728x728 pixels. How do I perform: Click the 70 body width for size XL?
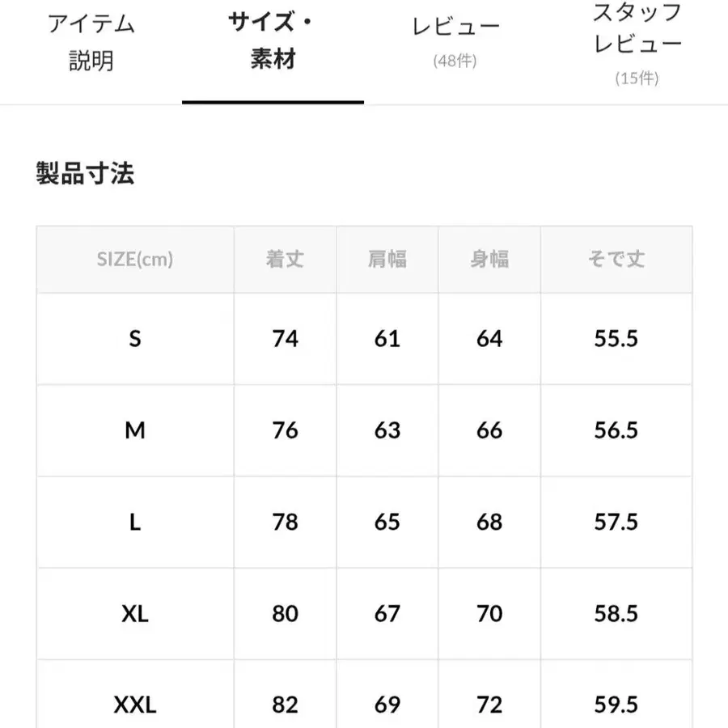pyautogui.click(x=489, y=613)
